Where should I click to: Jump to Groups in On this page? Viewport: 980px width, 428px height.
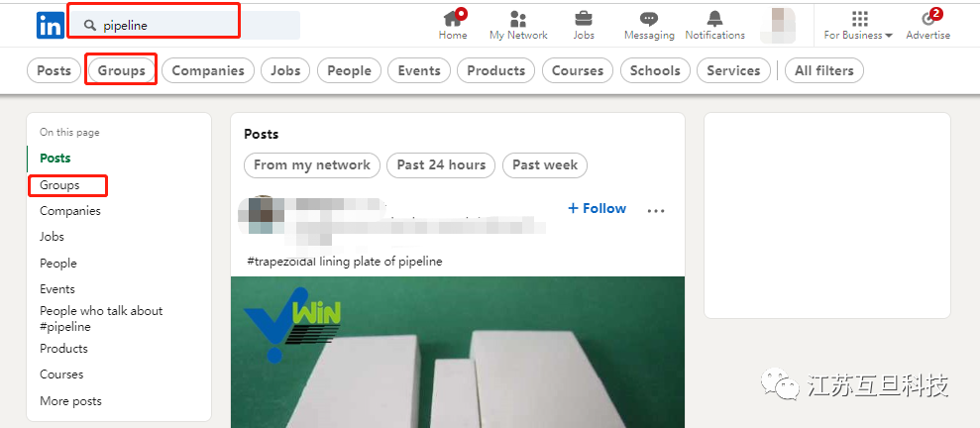(x=60, y=185)
